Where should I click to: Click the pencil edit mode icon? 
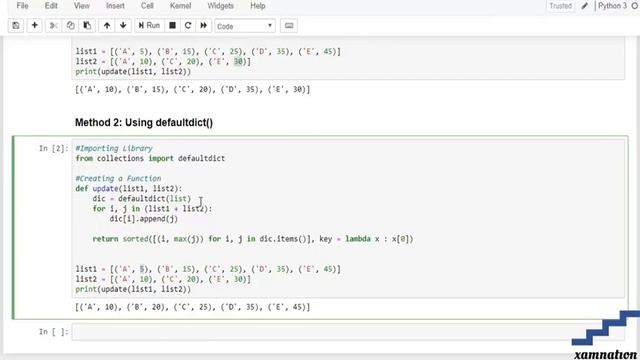click(585, 6)
